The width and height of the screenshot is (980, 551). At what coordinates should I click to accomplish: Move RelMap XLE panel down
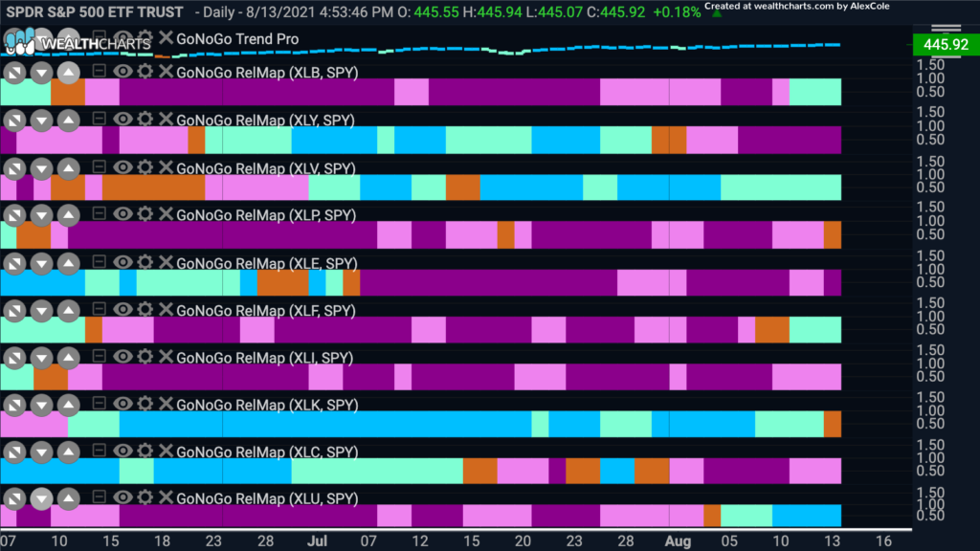click(x=41, y=263)
